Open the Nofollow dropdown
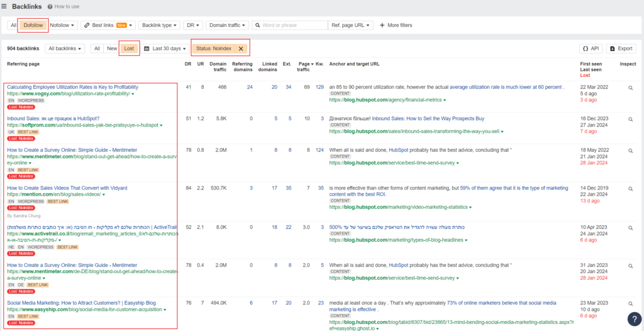This screenshot has height=331, width=644. tap(62, 25)
